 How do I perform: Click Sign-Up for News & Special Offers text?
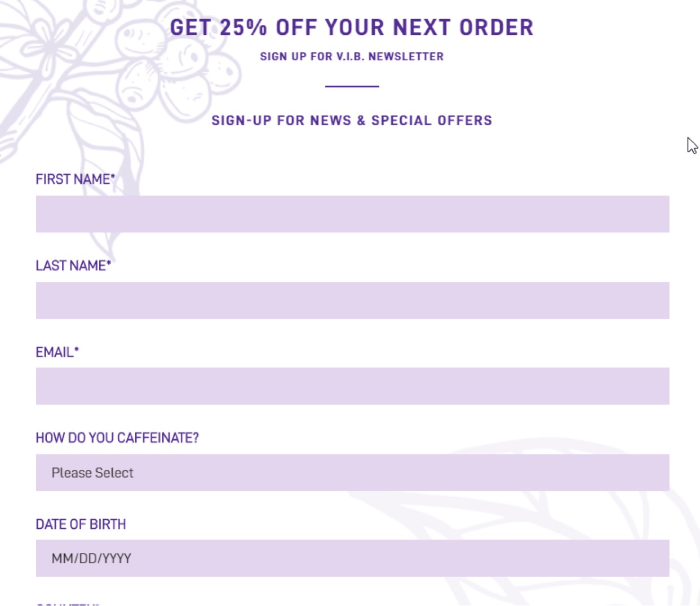352,121
